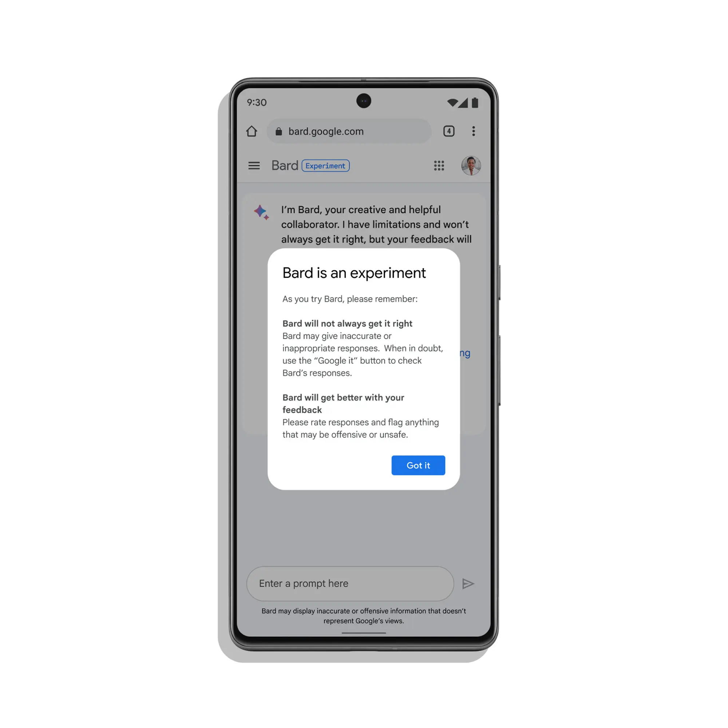Click the 'Got it' confirmation button
This screenshot has height=728, width=728.
(x=418, y=465)
